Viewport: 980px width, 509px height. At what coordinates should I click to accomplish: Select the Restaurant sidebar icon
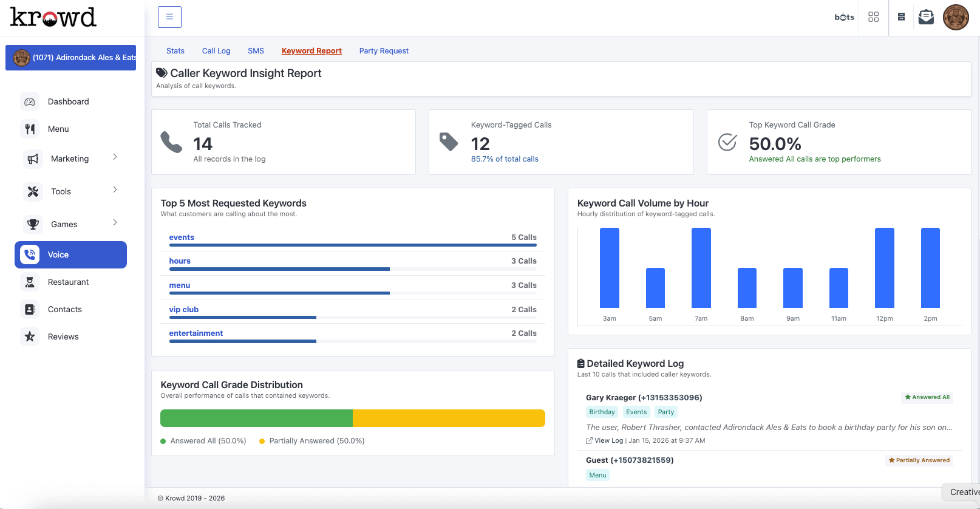(x=30, y=282)
